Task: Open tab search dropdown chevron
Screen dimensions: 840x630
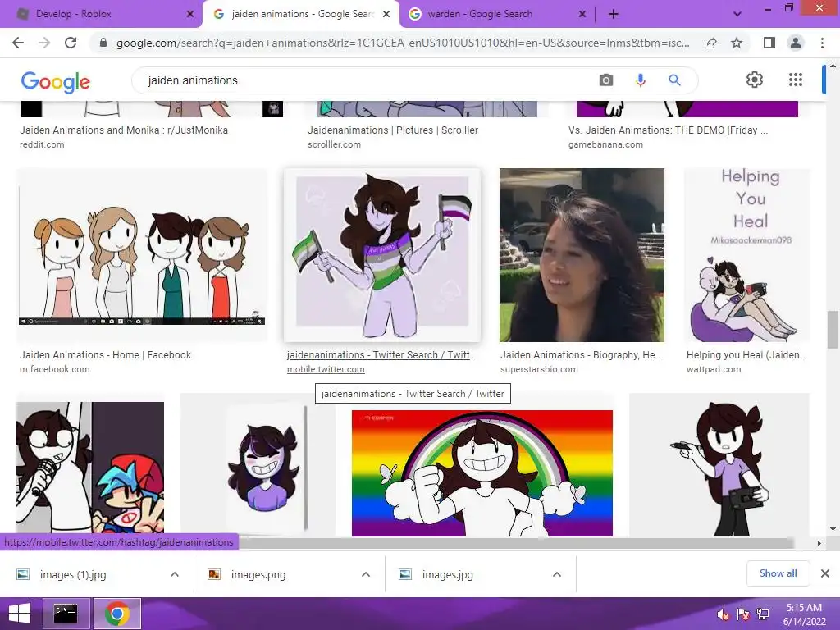Action: (x=737, y=14)
